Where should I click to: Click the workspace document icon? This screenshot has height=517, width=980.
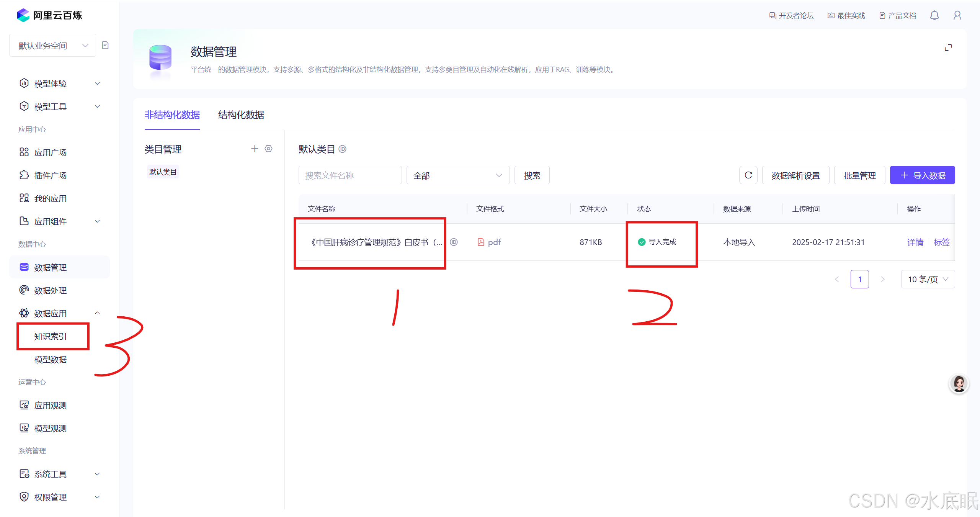(105, 46)
